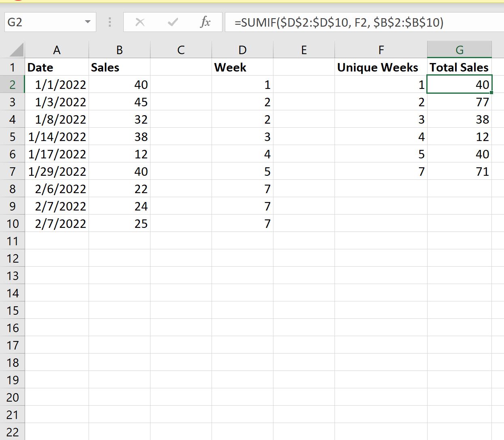Viewport: 504px width, 440px height.
Task: Select the Total Sales value 38 in G4
Action: (x=460, y=119)
